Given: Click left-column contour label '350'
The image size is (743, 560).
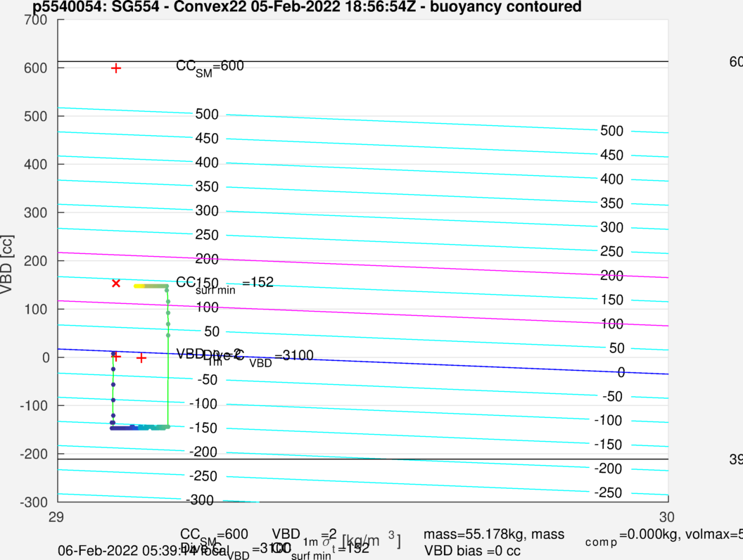Looking at the screenshot, I should pyautogui.click(x=207, y=186).
